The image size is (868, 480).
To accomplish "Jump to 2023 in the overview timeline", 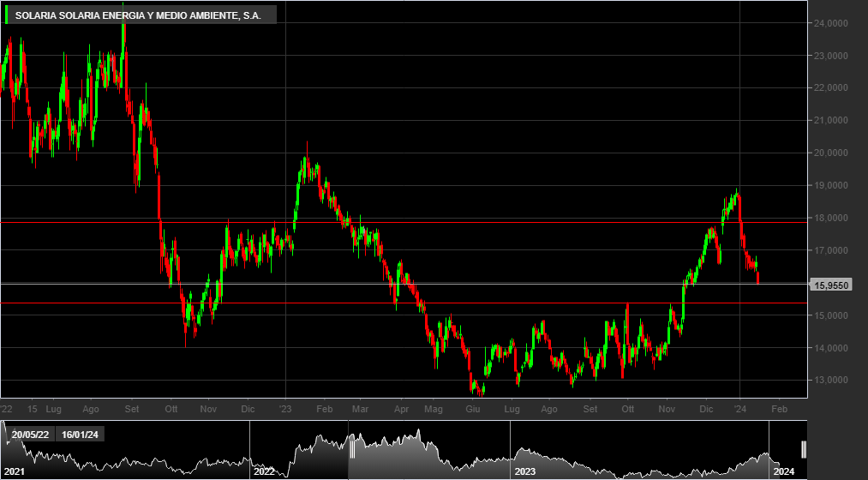I will (x=524, y=471).
